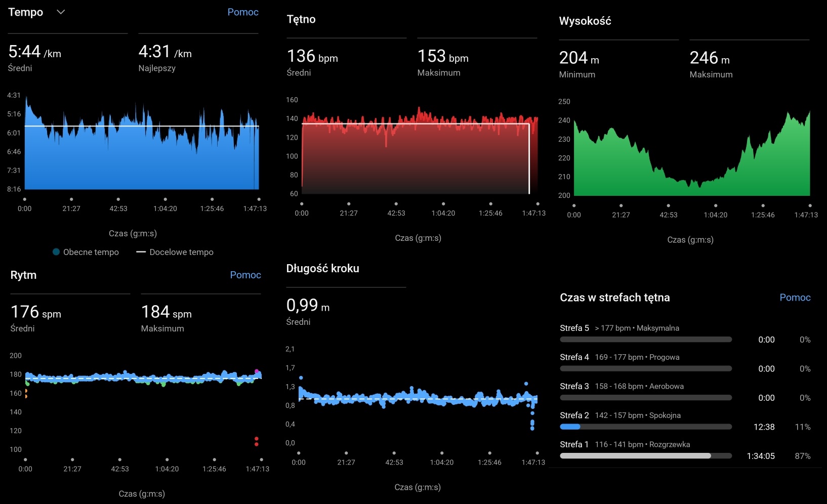Click the 0,99 m average stride length value

pyautogui.click(x=307, y=306)
